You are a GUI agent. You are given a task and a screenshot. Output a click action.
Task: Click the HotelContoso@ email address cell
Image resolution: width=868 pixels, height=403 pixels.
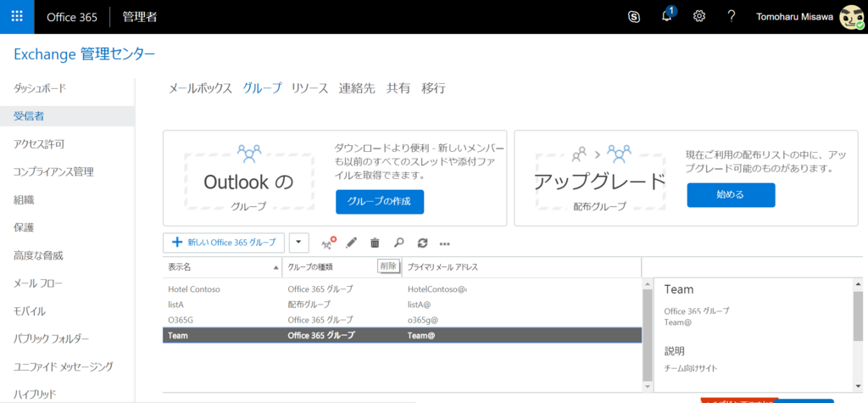tap(437, 288)
